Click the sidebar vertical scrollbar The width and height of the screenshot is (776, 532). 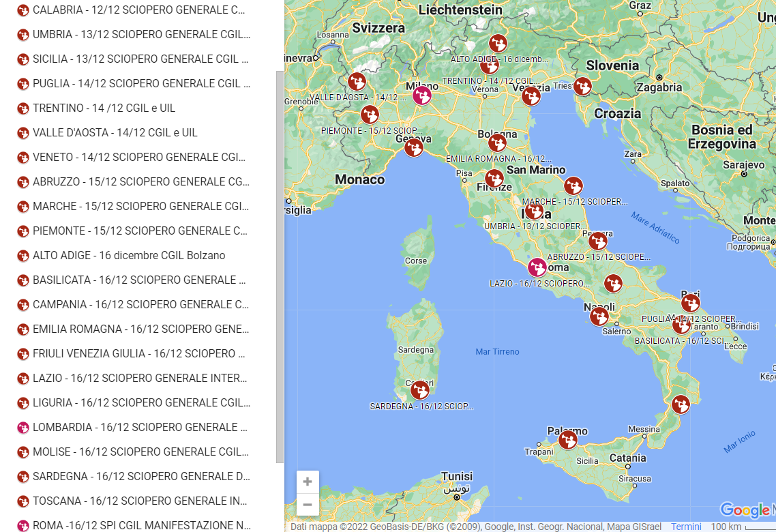[280, 266]
